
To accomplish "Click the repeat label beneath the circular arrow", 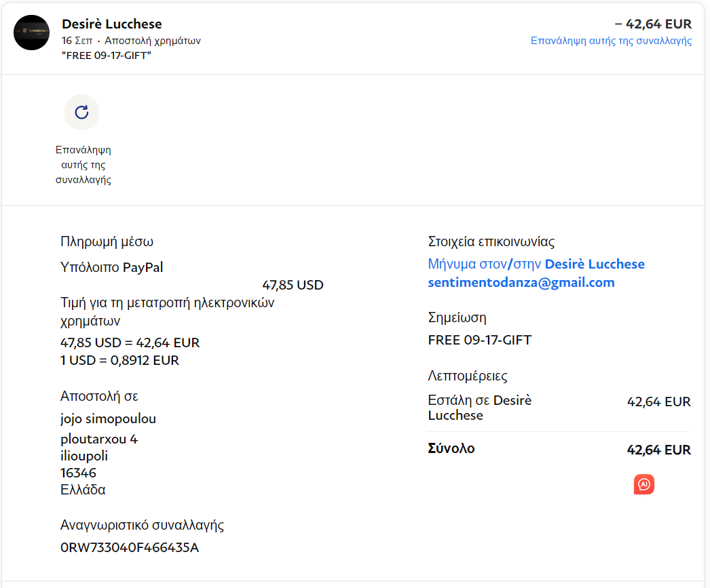I will pyautogui.click(x=83, y=165).
